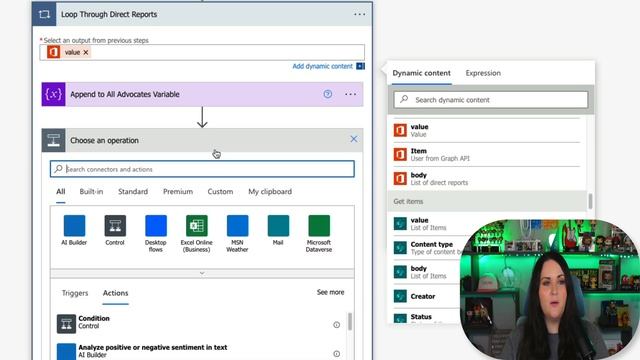Click the actions list scrollbar
The height and width of the screenshot is (360, 640).
[x=350, y=322]
